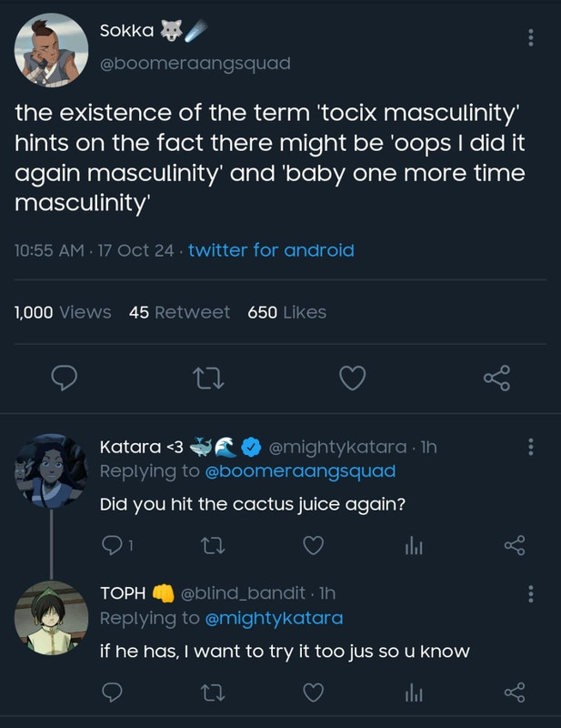View analytics on TOPH's reply
Screen dimensions: 561x728
point(414,693)
